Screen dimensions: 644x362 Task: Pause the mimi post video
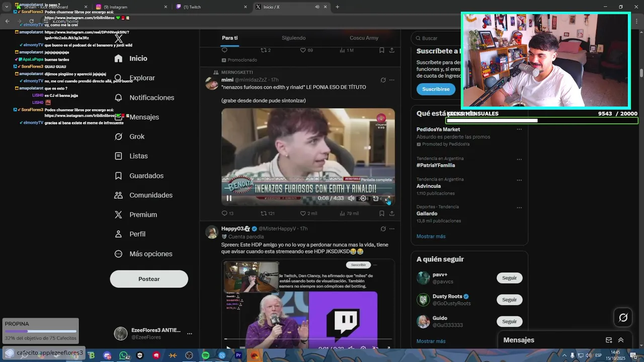[x=229, y=198]
